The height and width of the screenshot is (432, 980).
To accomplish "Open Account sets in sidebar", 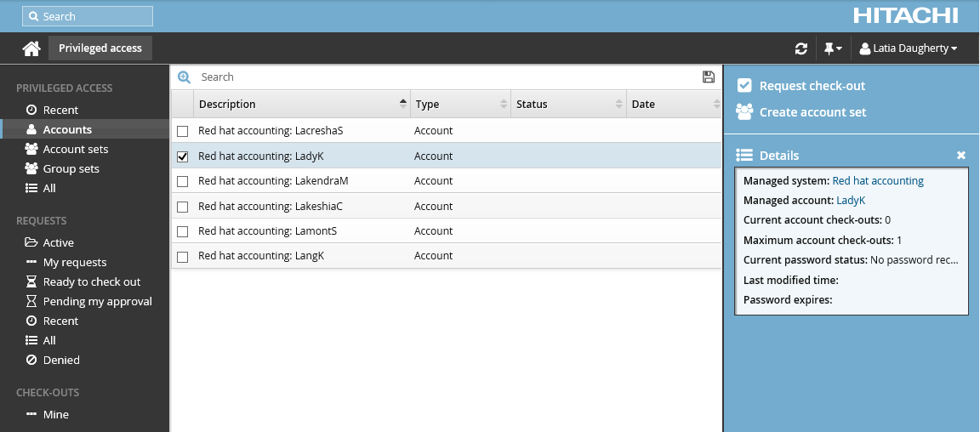I will (x=75, y=149).
